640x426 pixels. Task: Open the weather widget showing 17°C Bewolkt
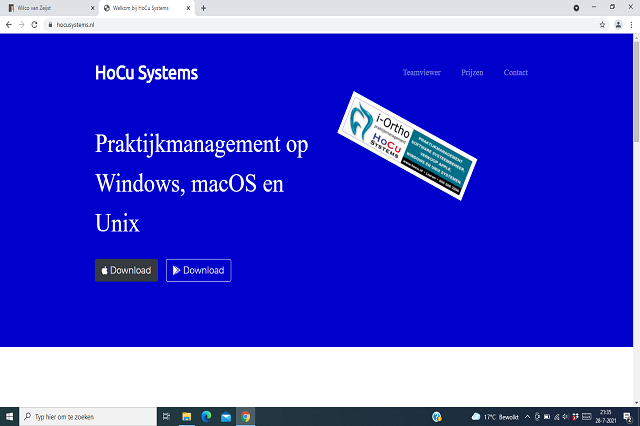point(495,417)
